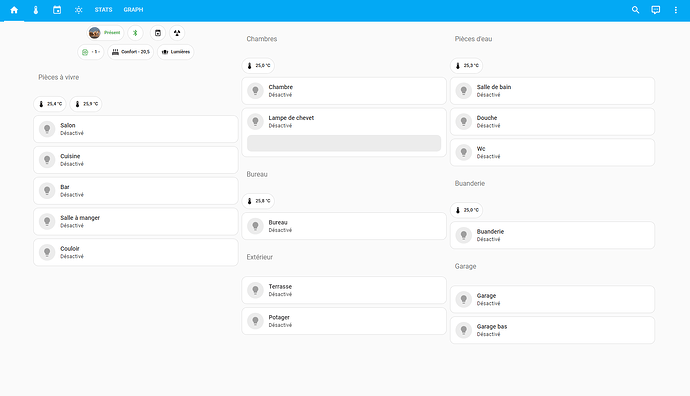690x396 pixels.
Task: Open the STATS tab
Action: [x=103, y=10]
